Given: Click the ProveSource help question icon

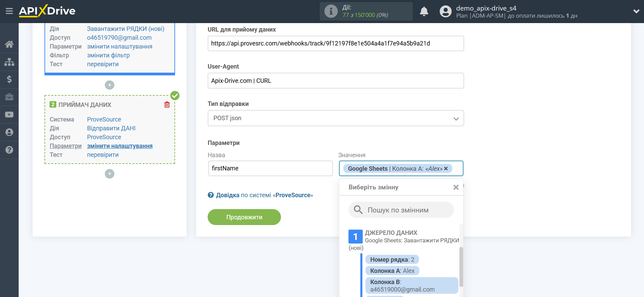Looking at the screenshot, I should coord(211,195).
